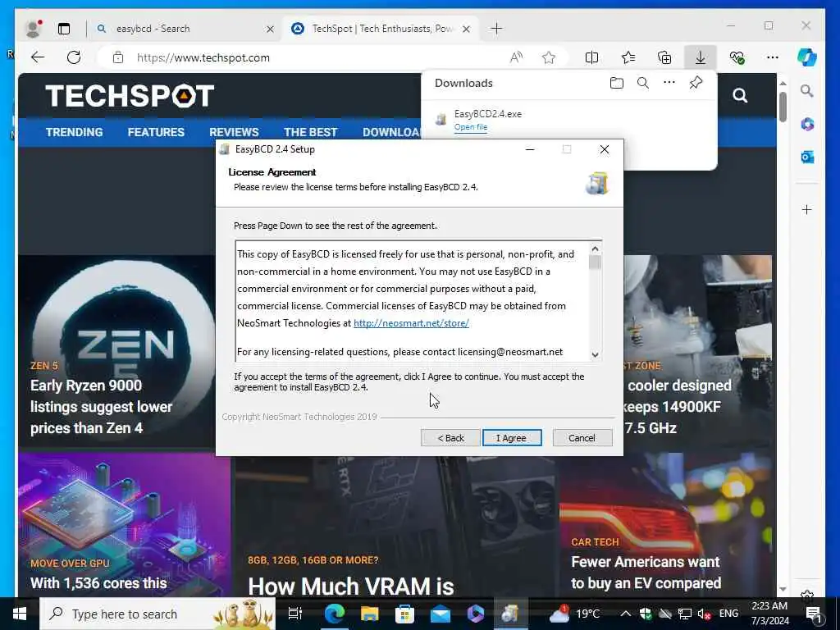View site information lock icon
The height and width of the screenshot is (630, 840).
118,57
